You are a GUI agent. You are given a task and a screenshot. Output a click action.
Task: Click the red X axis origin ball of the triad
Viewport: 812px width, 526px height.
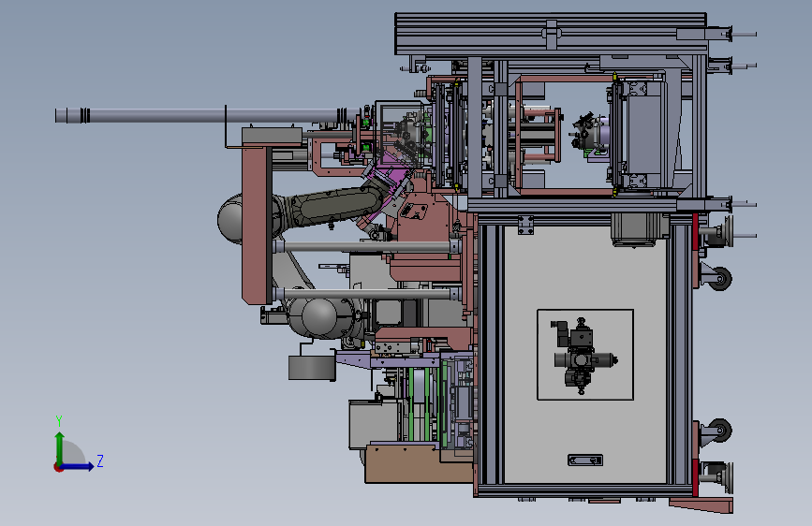[58, 467]
